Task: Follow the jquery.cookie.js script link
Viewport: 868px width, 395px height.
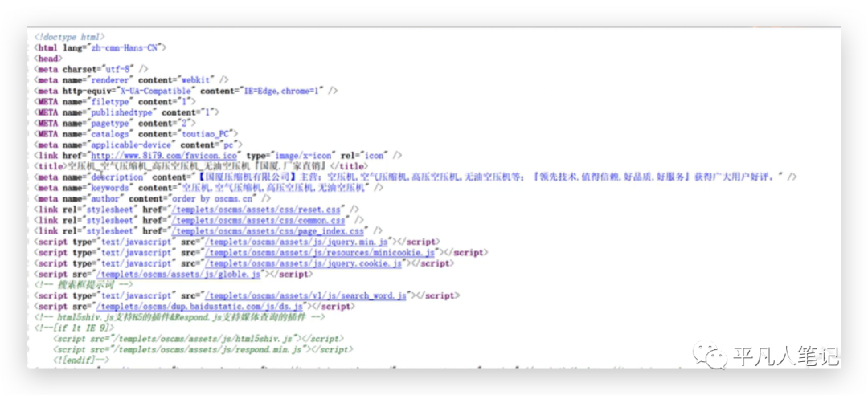Action: 303,264
